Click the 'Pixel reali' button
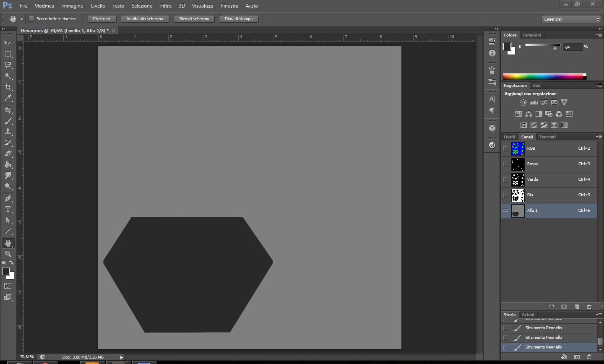604x364 pixels. click(102, 19)
